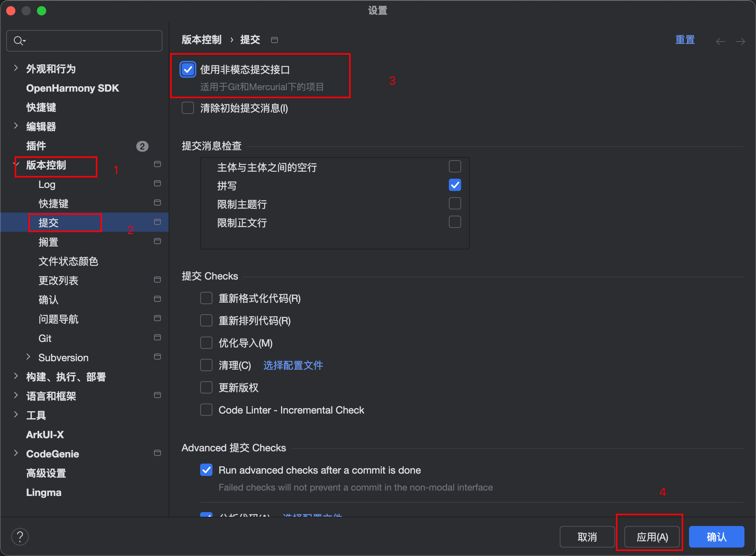Expand the Subversion tree node

pyautogui.click(x=28, y=357)
